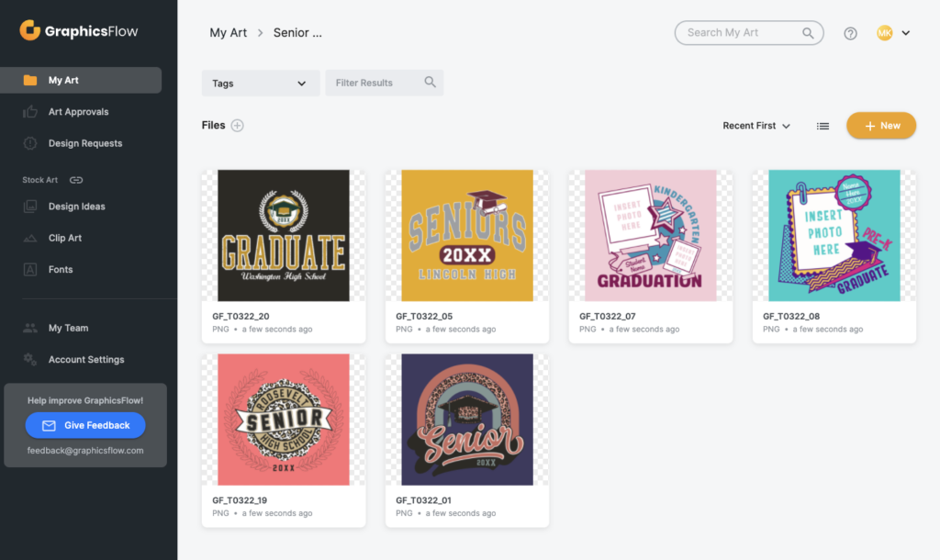This screenshot has height=560, width=940.
Task: Open Art Approvals in sidebar
Action: click(x=78, y=112)
